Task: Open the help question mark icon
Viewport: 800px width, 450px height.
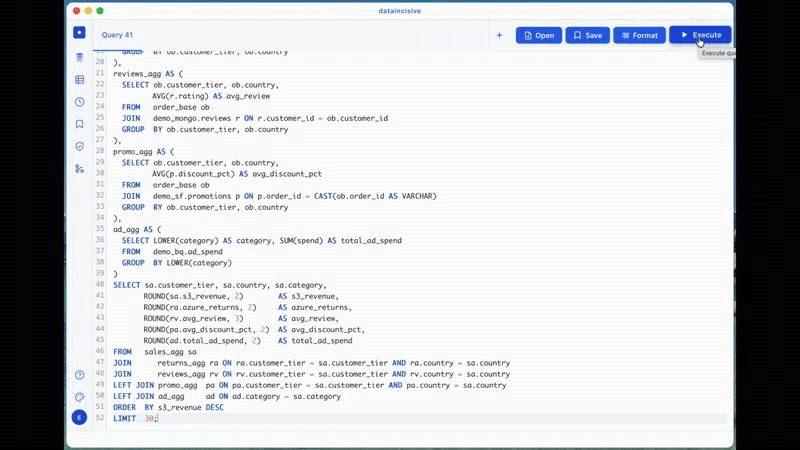Action: point(79,375)
